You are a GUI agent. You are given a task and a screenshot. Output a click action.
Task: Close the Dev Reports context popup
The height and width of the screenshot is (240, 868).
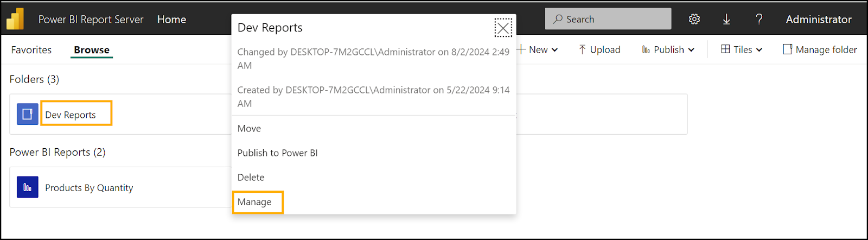pos(503,28)
